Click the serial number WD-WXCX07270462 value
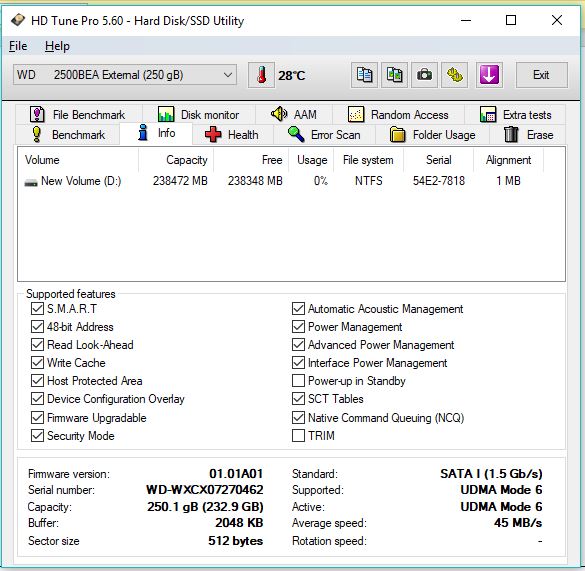This screenshot has height=571, width=585. [x=204, y=490]
